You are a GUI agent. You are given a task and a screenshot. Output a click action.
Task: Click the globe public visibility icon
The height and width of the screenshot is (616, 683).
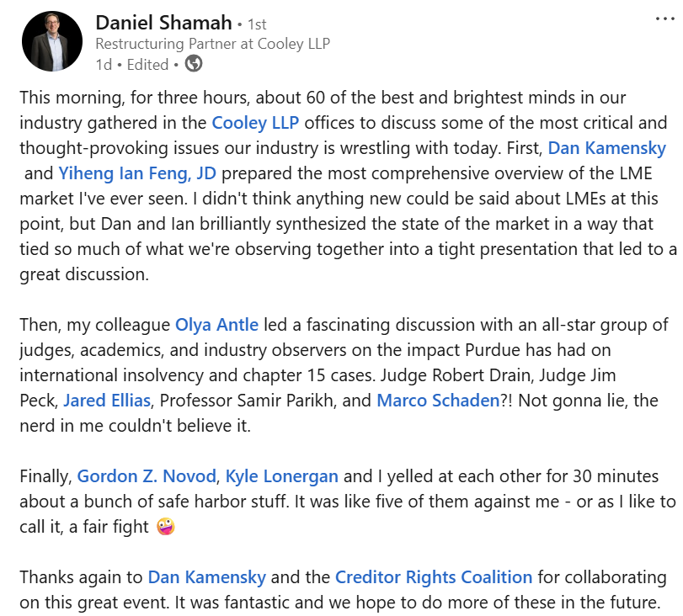pyautogui.click(x=194, y=64)
